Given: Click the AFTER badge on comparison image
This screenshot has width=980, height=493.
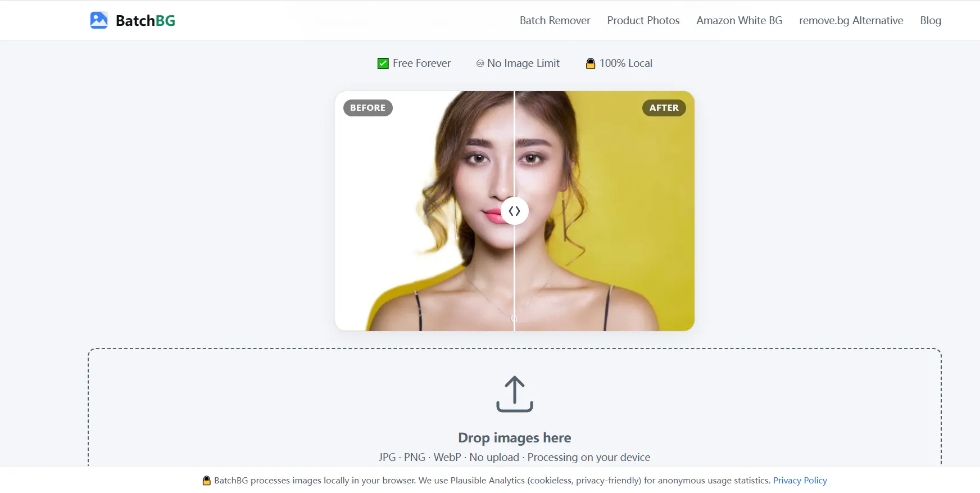Looking at the screenshot, I should tap(664, 108).
